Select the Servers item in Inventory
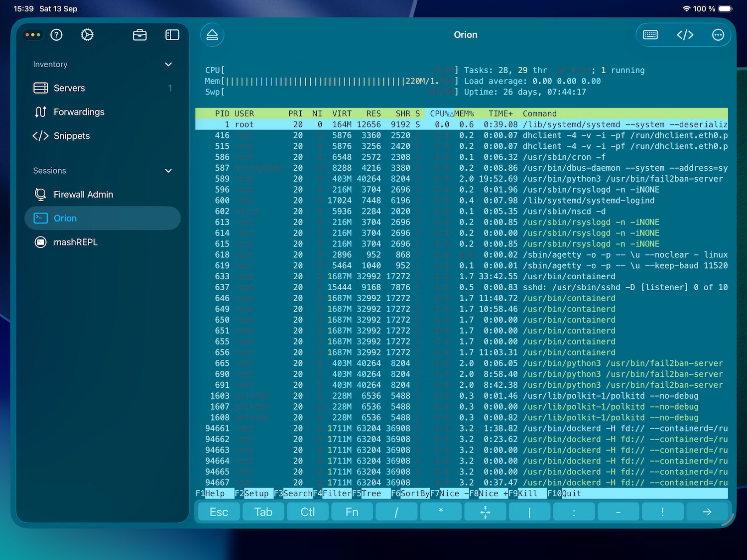 (x=69, y=88)
